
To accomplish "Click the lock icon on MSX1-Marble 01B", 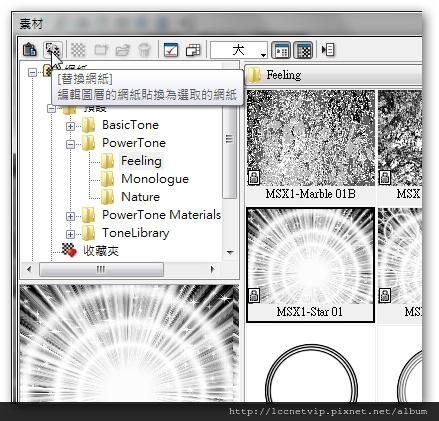I will [x=254, y=178].
